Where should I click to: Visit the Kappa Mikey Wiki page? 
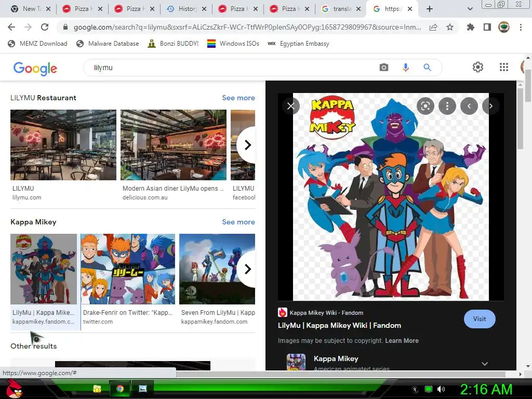coord(480,320)
